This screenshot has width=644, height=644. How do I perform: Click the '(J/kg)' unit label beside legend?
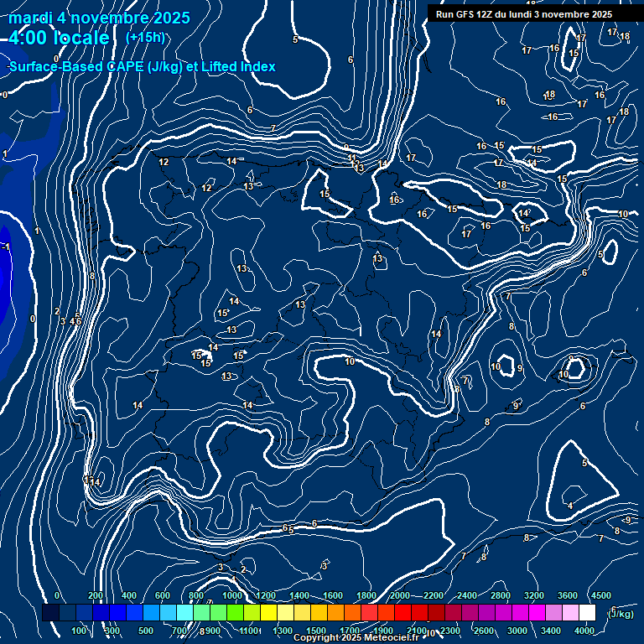(x=621, y=615)
